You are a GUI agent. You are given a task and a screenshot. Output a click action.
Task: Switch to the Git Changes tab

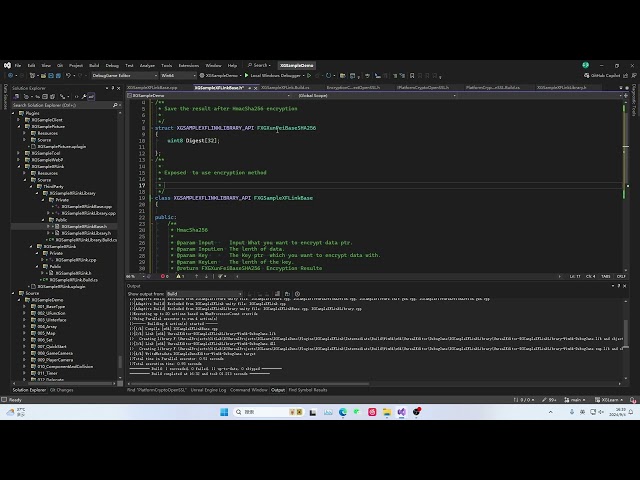coord(61,390)
